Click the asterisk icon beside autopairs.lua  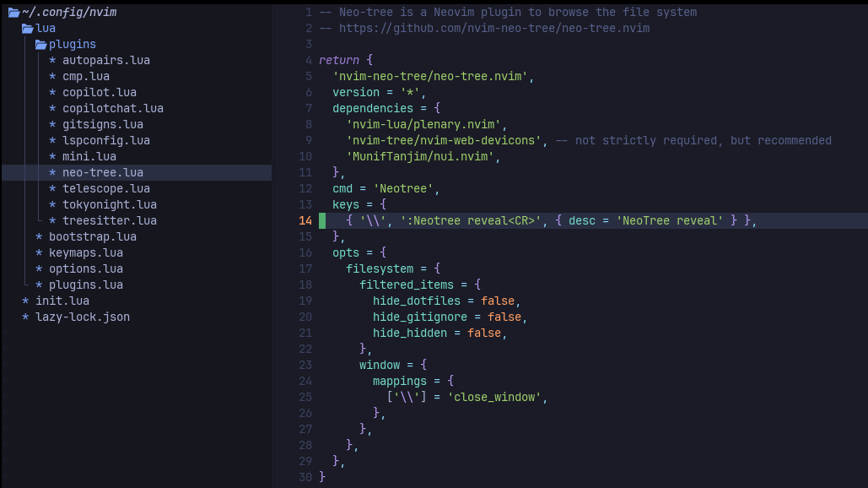tap(52, 61)
